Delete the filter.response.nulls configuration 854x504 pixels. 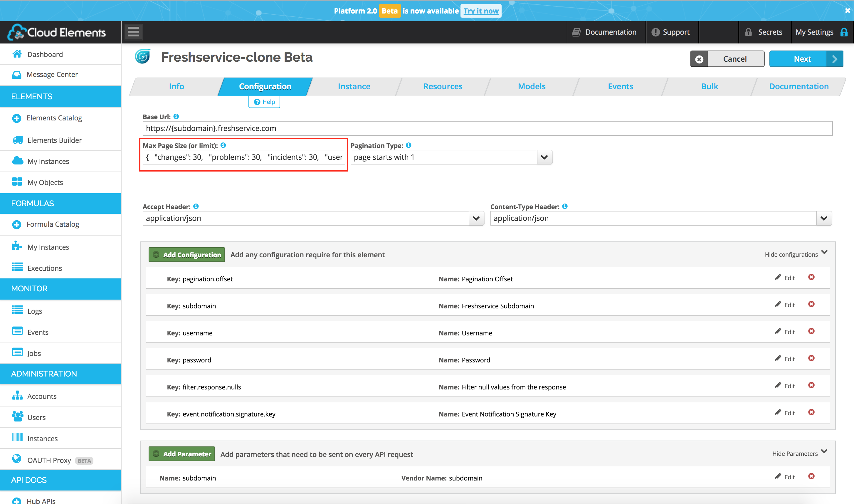coord(811,385)
